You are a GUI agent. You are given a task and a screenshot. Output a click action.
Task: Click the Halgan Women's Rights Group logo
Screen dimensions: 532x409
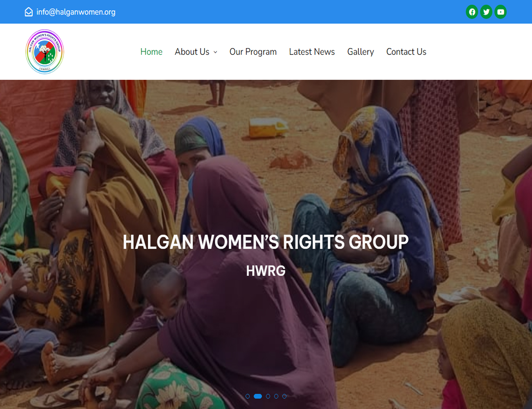pyautogui.click(x=45, y=52)
